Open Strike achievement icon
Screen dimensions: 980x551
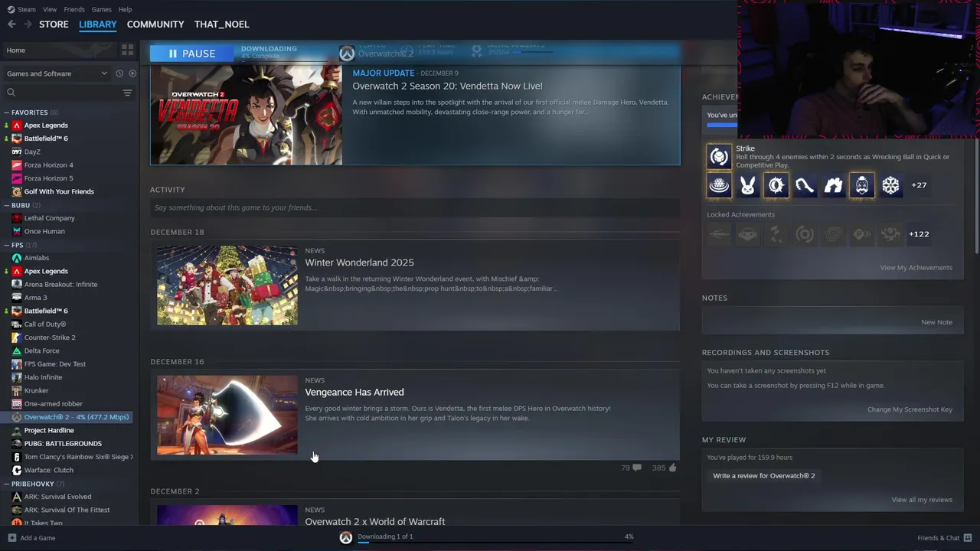point(719,157)
